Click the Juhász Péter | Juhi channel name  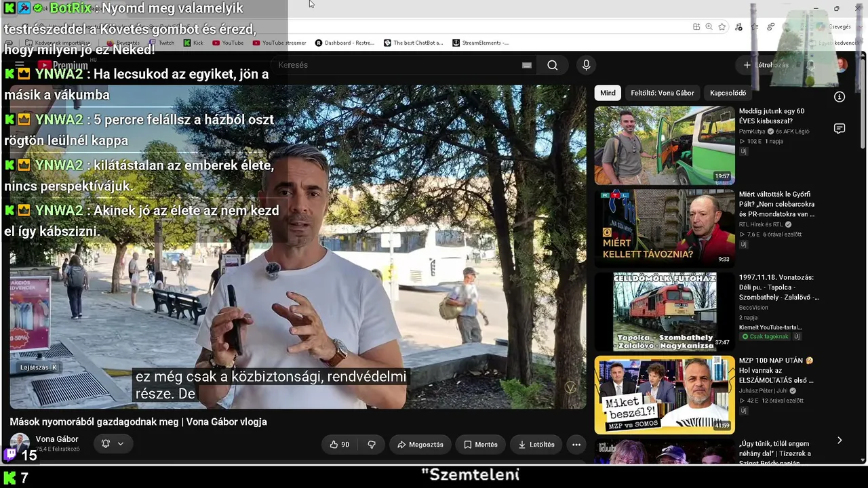tap(764, 391)
